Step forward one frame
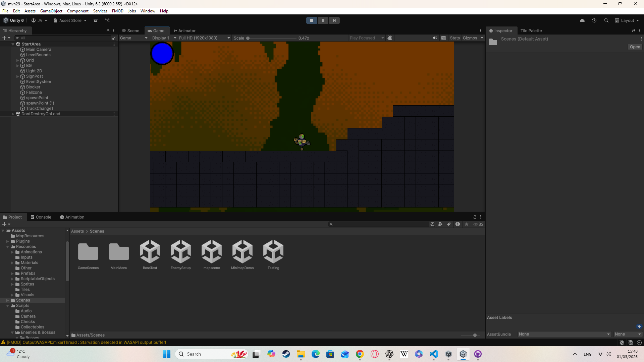The width and height of the screenshot is (644, 362). 334,20
